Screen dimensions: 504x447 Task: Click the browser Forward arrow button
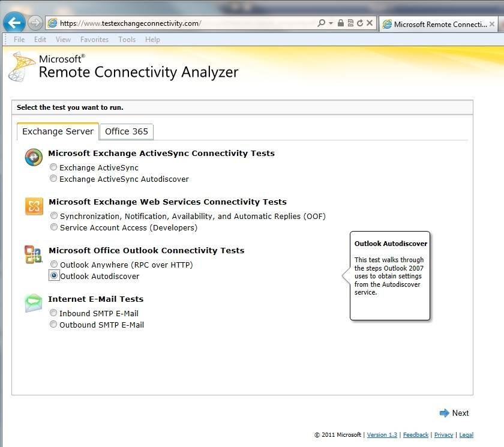point(35,23)
